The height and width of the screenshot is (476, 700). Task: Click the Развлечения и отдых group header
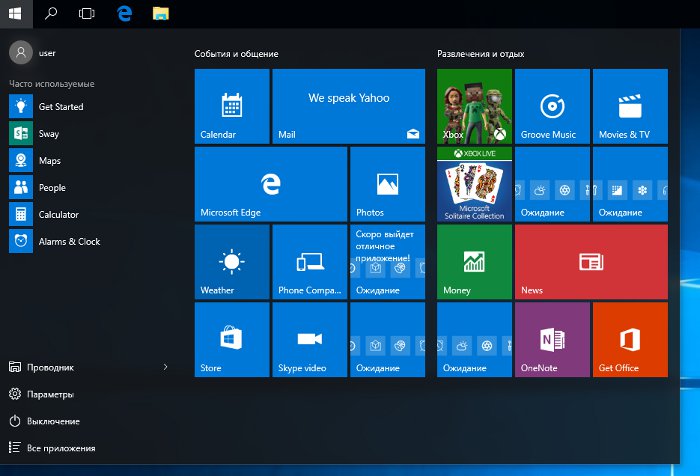(480, 54)
